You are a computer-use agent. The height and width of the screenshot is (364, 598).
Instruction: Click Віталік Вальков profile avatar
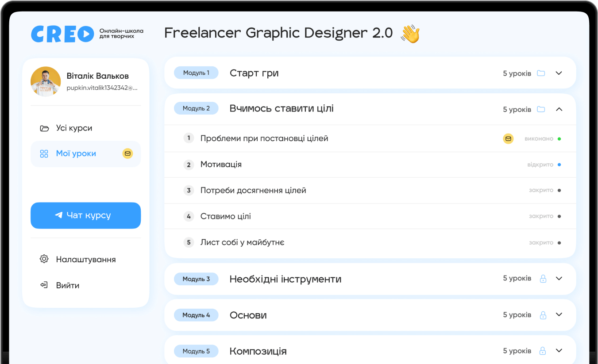pos(46,81)
